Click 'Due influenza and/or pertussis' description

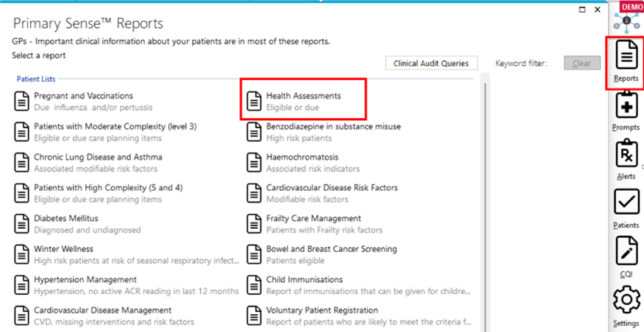point(93,108)
